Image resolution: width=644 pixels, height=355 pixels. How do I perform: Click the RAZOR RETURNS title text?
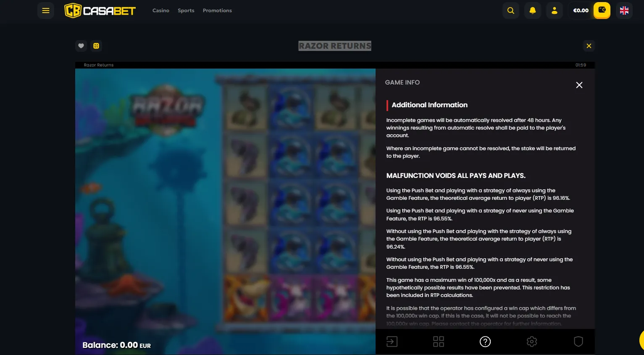click(x=335, y=46)
